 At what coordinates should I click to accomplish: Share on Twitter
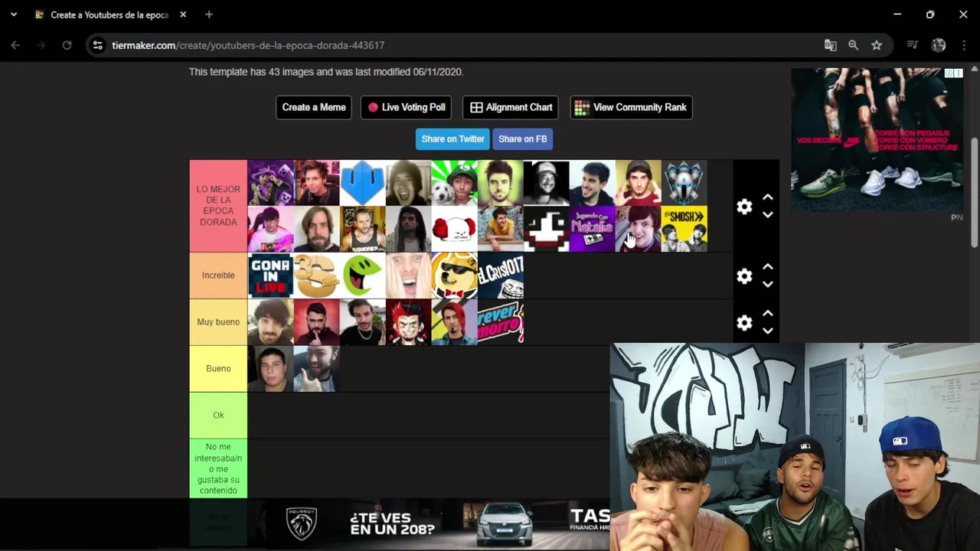point(452,139)
